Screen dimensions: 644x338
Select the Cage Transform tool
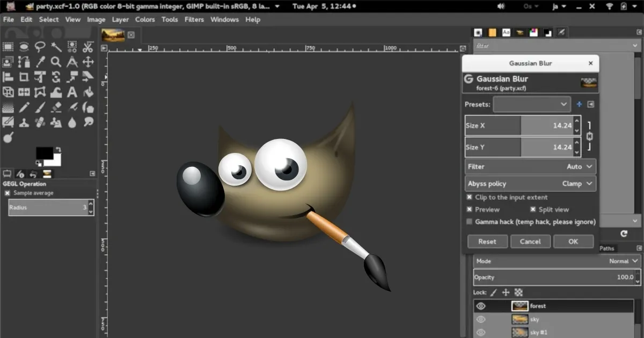(40, 92)
